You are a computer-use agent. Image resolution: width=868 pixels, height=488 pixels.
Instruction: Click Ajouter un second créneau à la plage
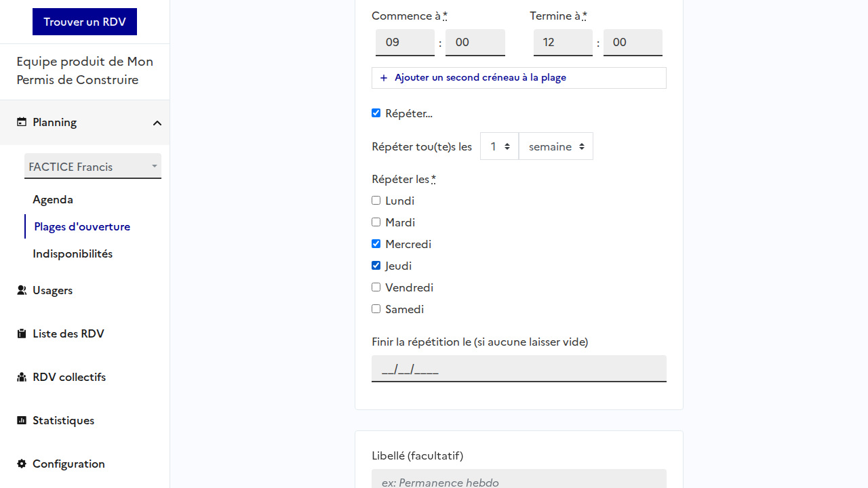[x=480, y=78]
